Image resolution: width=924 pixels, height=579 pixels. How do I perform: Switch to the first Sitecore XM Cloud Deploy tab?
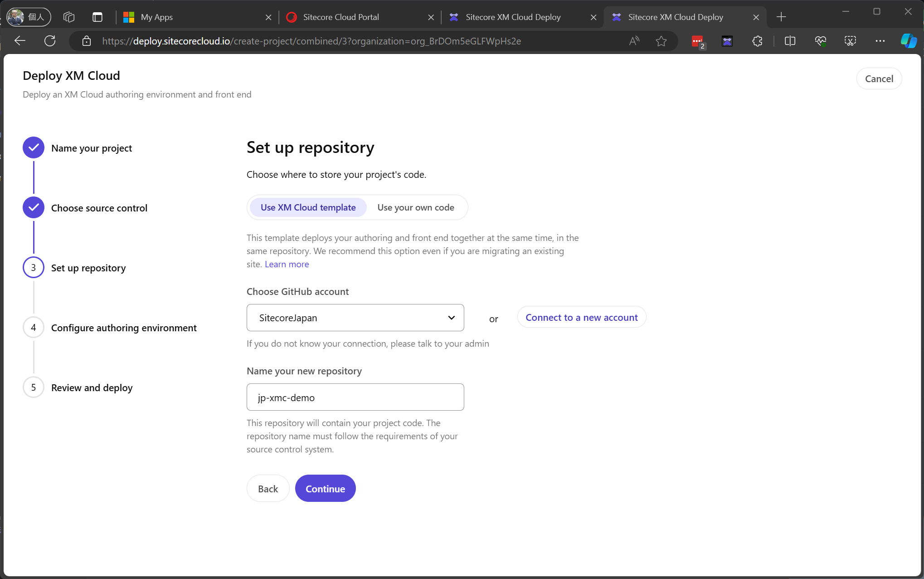point(522,17)
